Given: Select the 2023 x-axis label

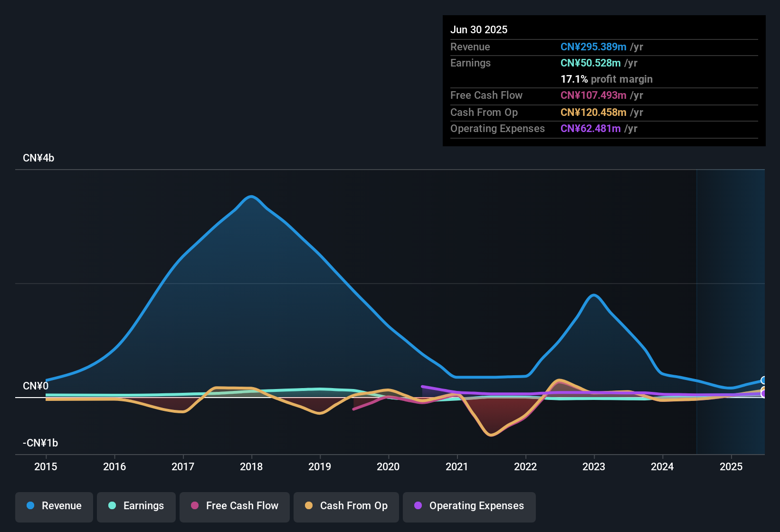Looking at the screenshot, I should pyautogui.click(x=594, y=466).
